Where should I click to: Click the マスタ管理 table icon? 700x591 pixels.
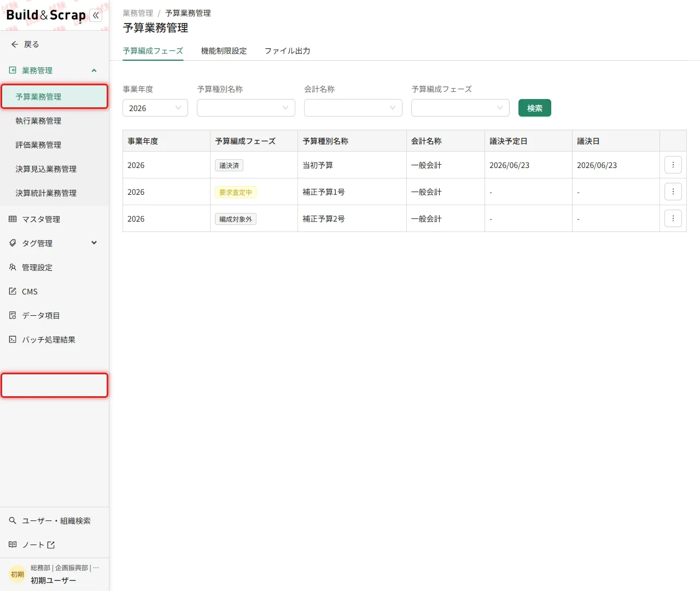click(x=13, y=219)
